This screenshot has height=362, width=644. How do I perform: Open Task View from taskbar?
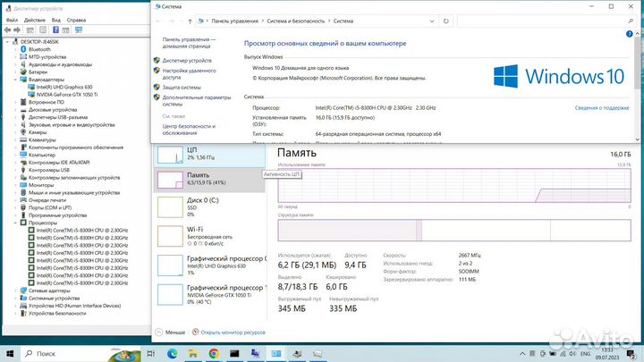click(151, 353)
